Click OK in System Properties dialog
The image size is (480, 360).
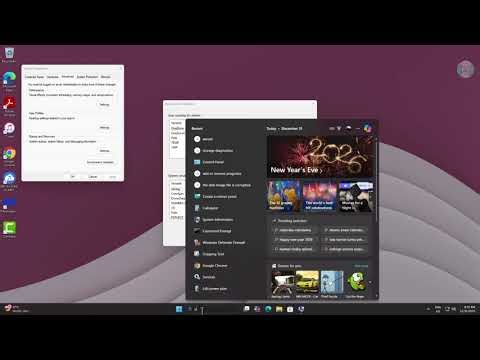[x=73, y=177]
